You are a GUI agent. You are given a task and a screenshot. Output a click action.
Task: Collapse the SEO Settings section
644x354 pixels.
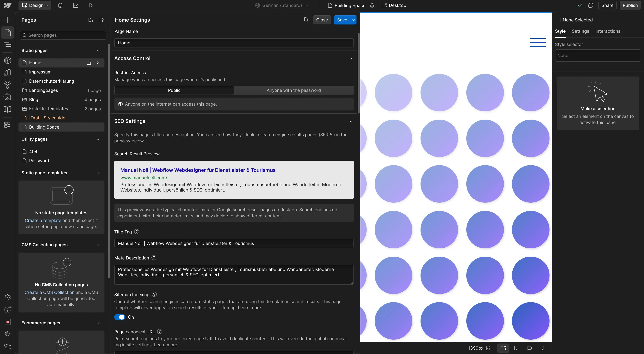click(351, 121)
